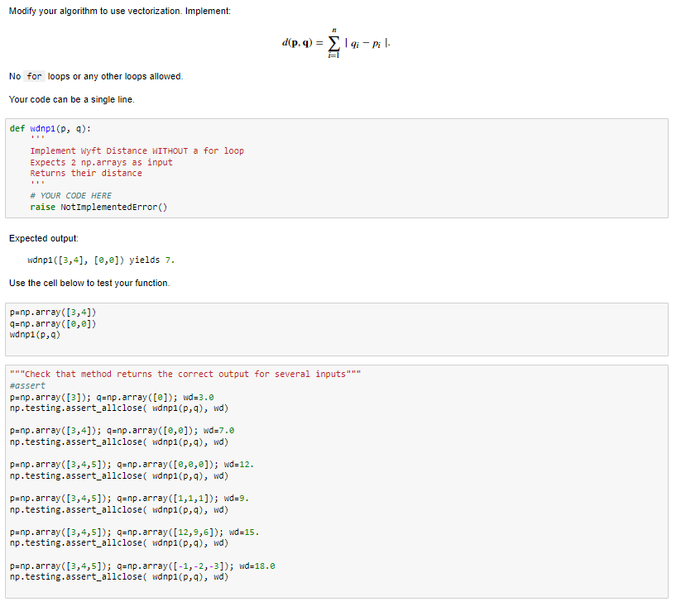Click the 'wdnp1(p,q)' call line
The width and height of the screenshot is (681, 616).
coord(35,335)
